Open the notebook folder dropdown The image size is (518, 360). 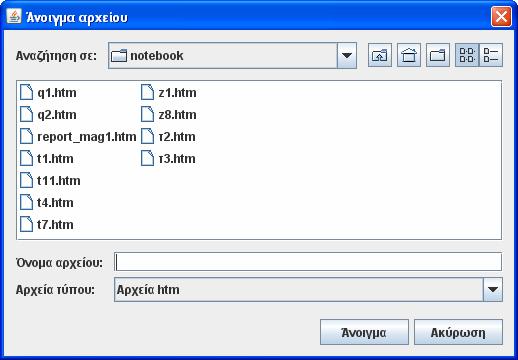347,56
